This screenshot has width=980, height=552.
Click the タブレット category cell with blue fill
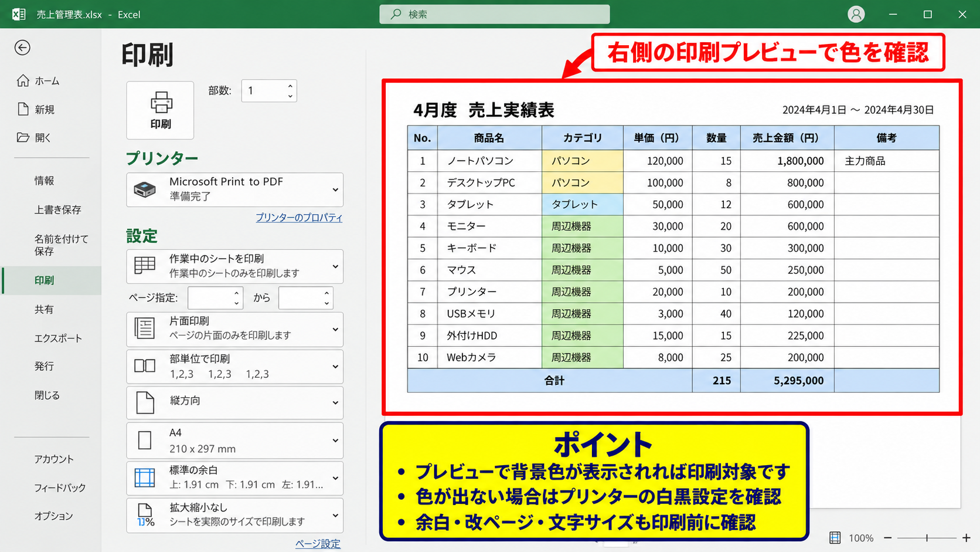(583, 204)
